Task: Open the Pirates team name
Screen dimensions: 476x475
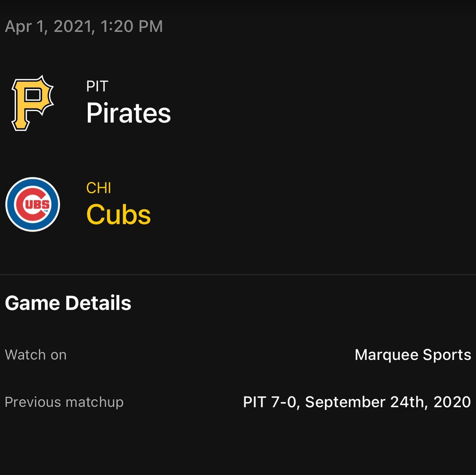Action: 128,113
